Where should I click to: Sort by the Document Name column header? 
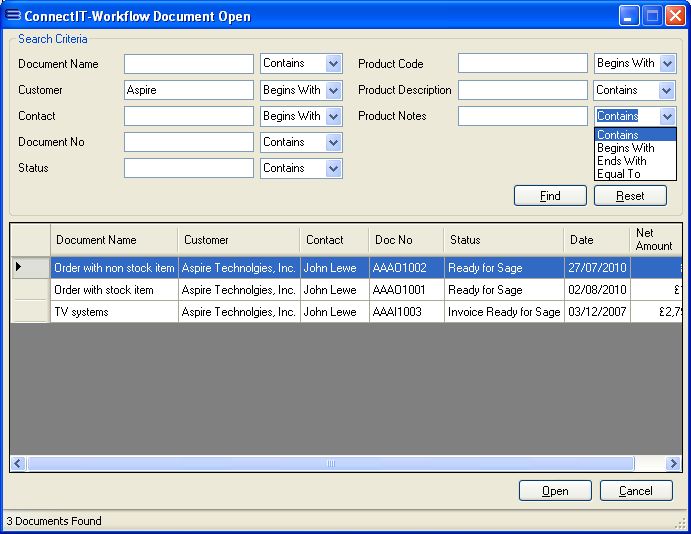pyautogui.click(x=114, y=240)
